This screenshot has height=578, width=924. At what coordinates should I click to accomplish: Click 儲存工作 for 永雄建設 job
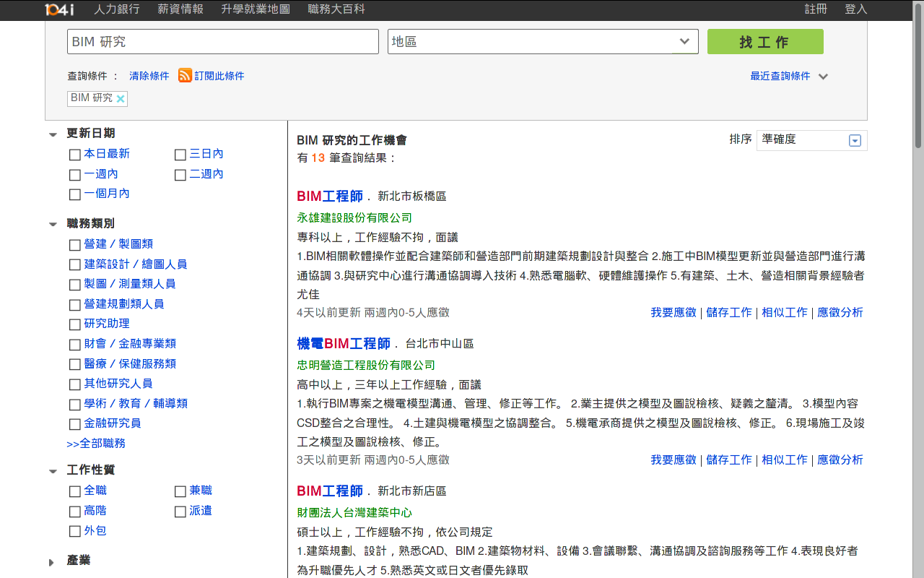click(729, 312)
